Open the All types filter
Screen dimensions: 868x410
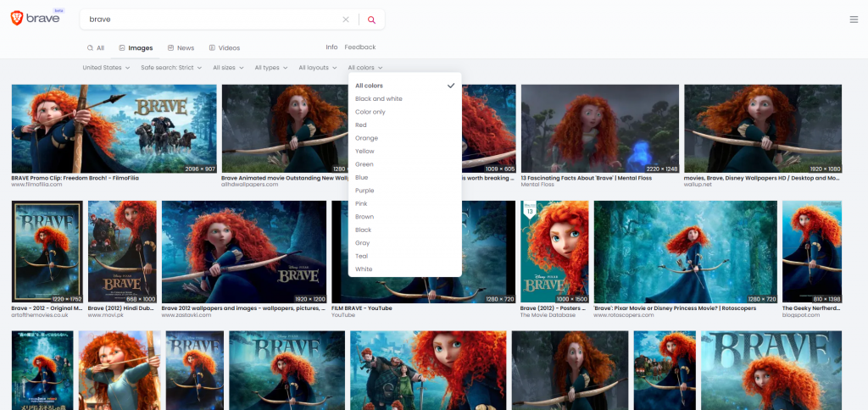point(270,68)
